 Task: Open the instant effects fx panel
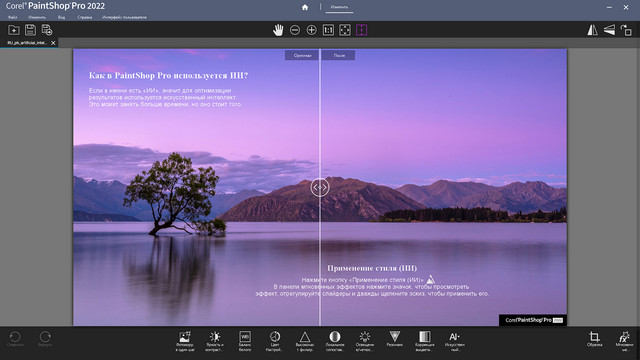coord(624,341)
